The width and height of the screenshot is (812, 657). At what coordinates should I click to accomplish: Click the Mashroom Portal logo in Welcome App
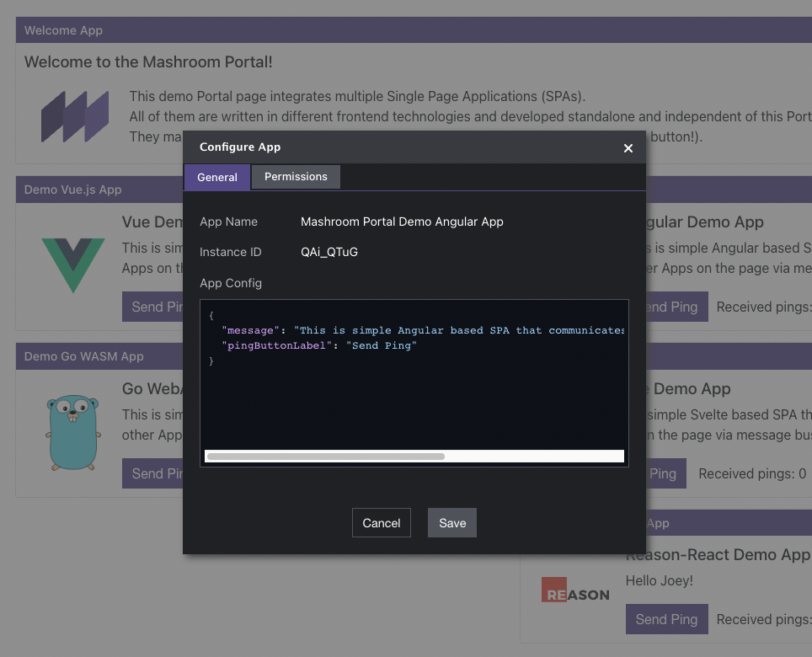[x=75, y=116]
